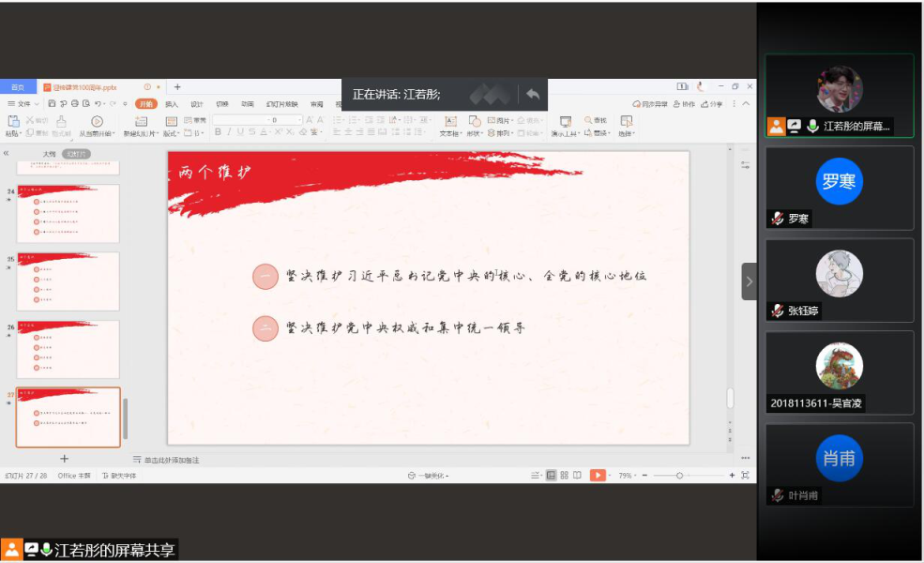
Task: Toggle Strikethrough formatting
Action: click(252, 132)
